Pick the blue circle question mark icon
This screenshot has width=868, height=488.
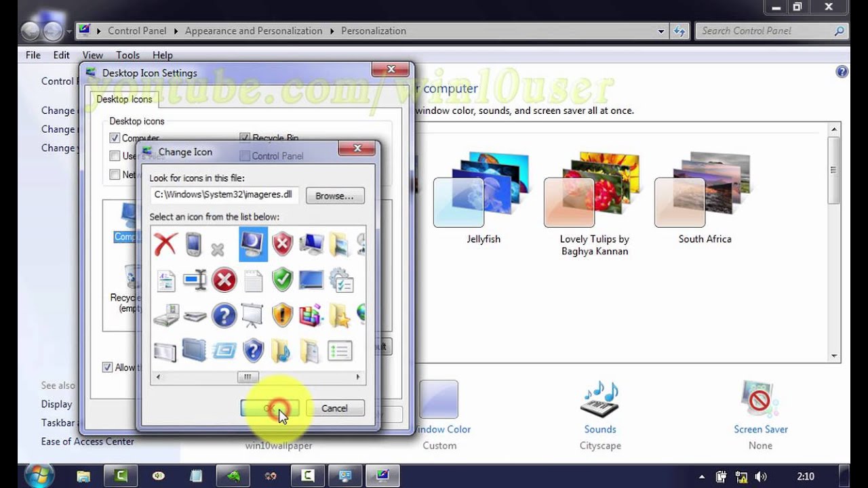pos(224,315)
